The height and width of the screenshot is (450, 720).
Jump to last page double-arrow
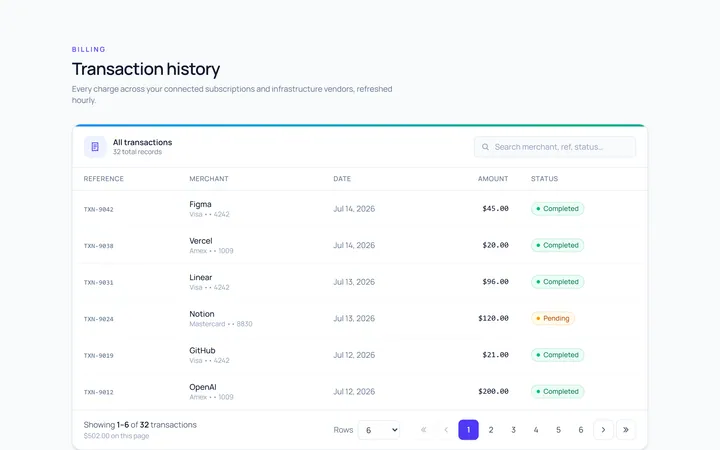coord(626,430)
